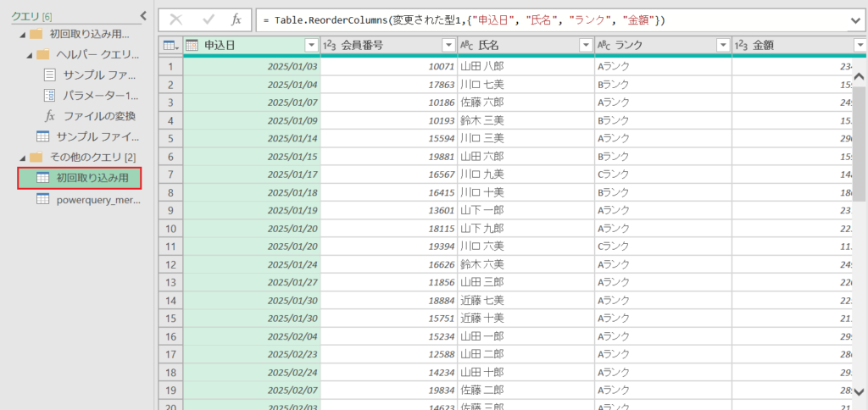The width and height of the screenshot is (868, 410).
Task: Select the 氏名 column header
Action: coord(526,46)
